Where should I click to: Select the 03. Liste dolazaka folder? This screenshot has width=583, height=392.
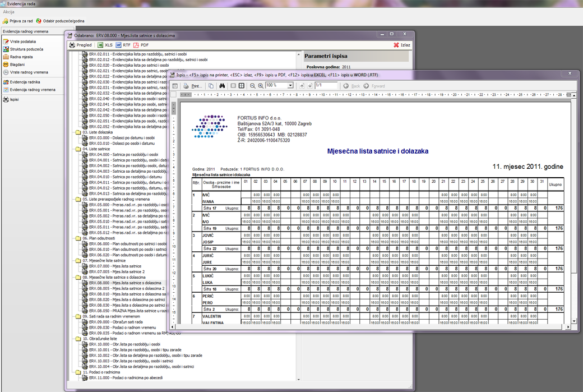[x=98, y=132]
